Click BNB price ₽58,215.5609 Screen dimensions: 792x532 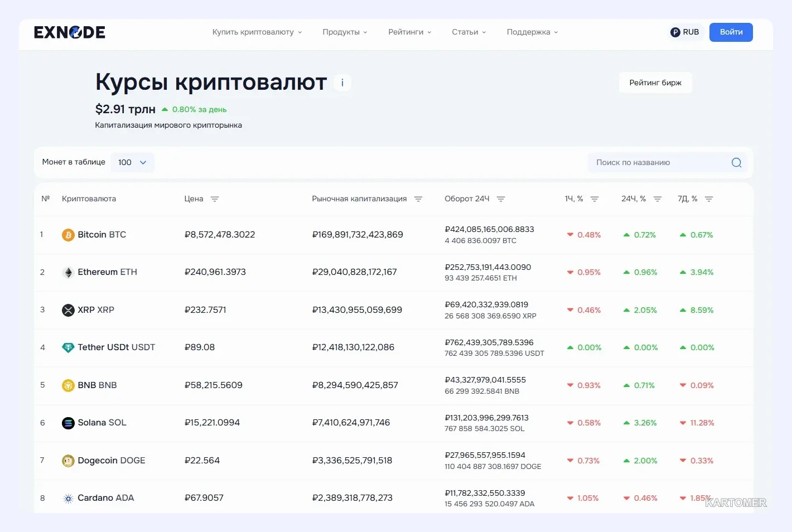point(214,385)
